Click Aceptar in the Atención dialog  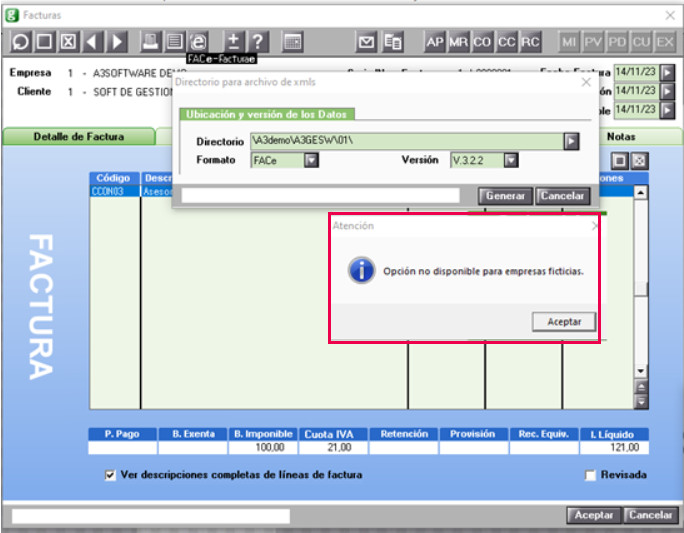pos(564,322)
